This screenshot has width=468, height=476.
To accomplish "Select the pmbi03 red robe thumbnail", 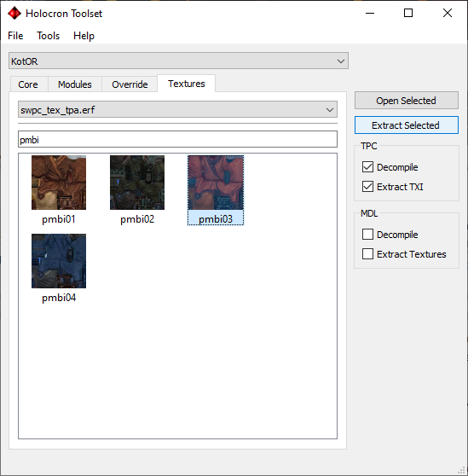I will pyautogui.click(x=216, y=183).
